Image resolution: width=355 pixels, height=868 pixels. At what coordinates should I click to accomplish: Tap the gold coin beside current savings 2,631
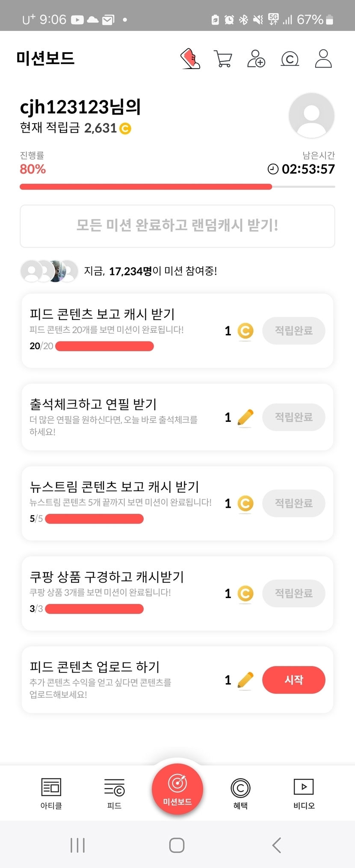click(x=125, y=128)
